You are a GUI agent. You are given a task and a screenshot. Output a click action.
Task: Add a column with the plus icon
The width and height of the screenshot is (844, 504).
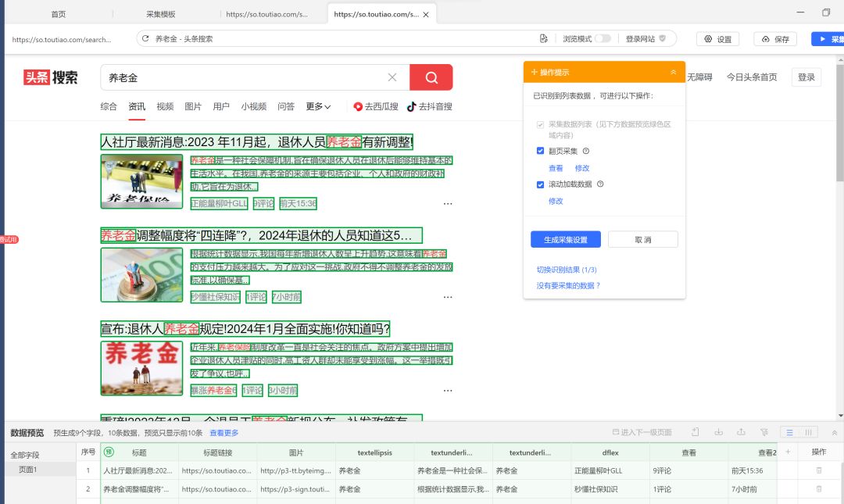pos(788,452)
